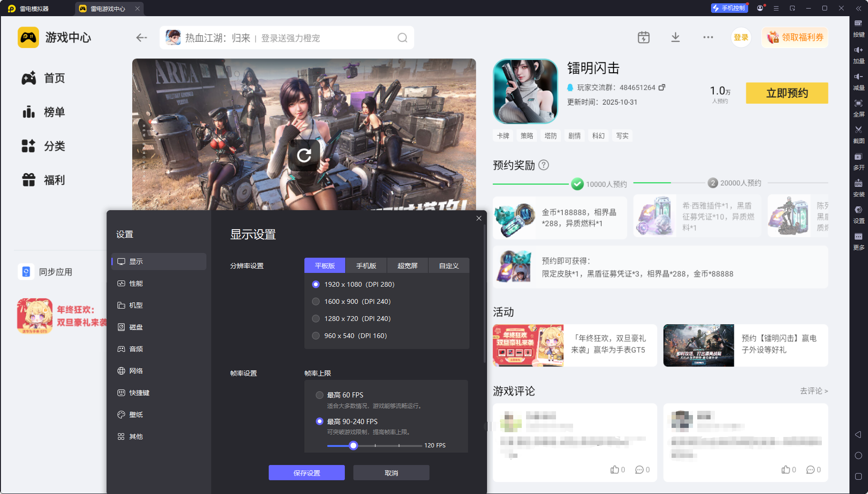868x494 pixels.
Task: Open 榜单 rankings in the game center sidebar
Action: [43, 112]
